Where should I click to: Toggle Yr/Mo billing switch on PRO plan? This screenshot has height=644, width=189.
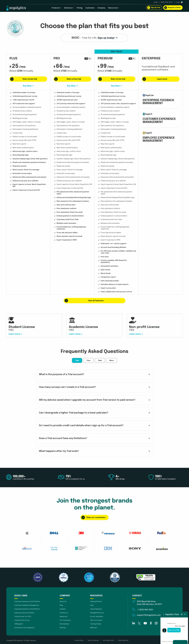coord(88,58)
